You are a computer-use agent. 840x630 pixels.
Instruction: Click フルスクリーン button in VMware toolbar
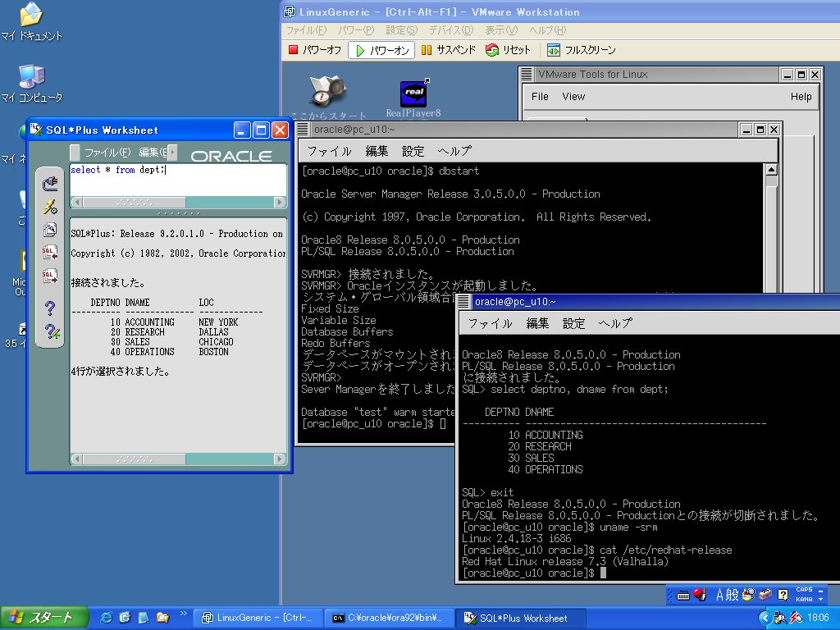(582, 50)
